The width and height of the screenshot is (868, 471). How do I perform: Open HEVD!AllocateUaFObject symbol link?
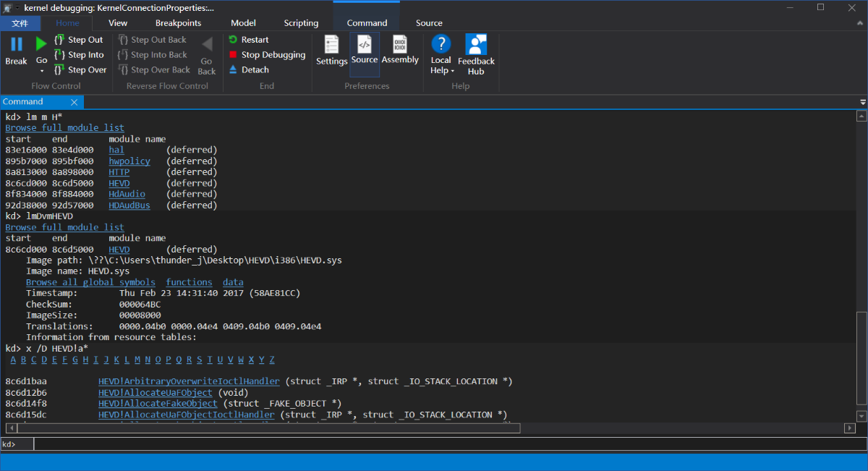156,392
